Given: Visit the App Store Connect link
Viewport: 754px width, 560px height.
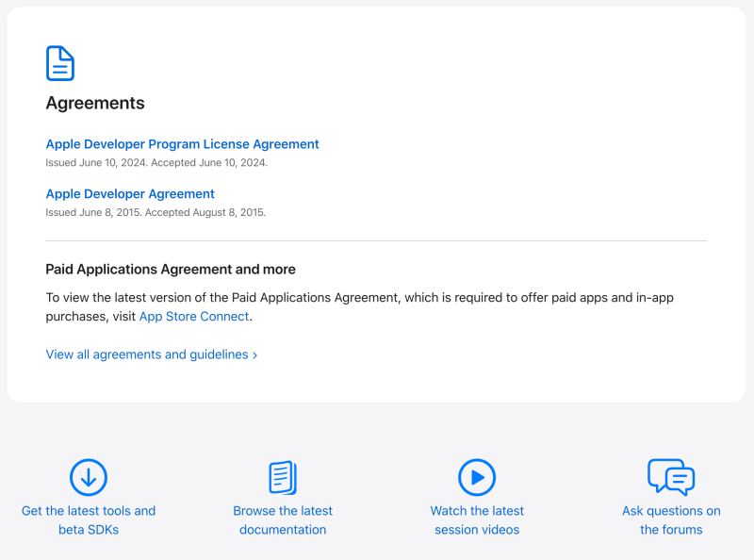Looking at the screenshot, I should pyautogui.click(x=194, y=316).
